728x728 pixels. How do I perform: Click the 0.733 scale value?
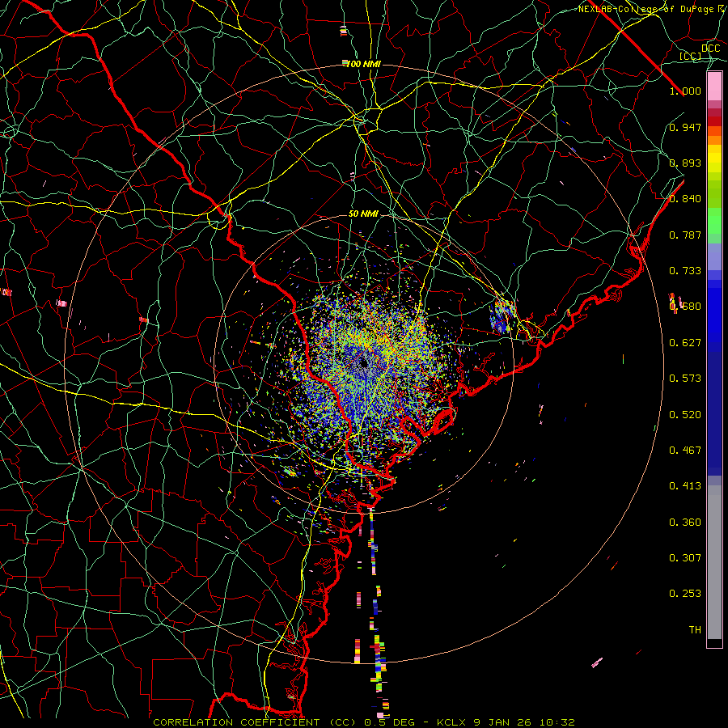click(x=685, y=271)
